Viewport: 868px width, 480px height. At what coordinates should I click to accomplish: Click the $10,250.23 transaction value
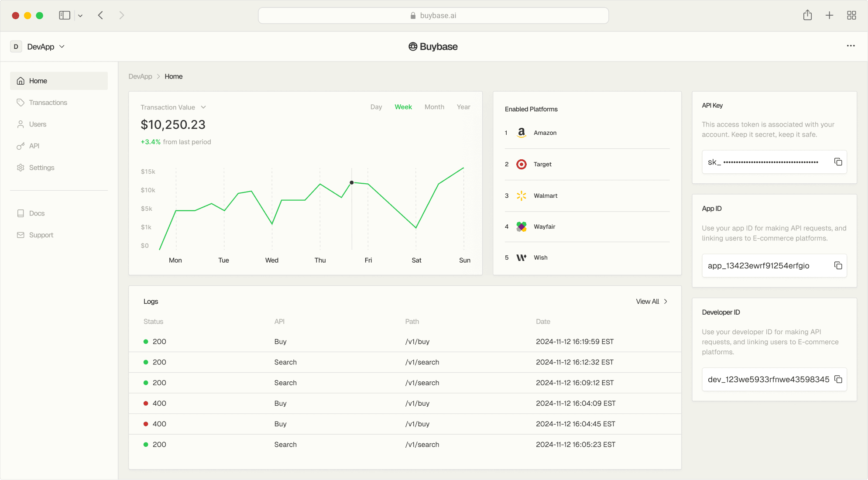[173, 125]
